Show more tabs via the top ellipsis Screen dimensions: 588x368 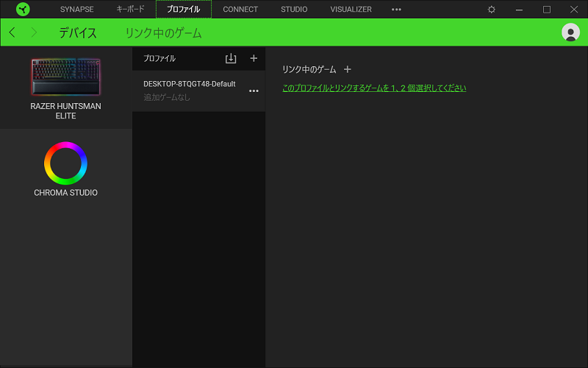pyautogui.click(x=396, y=10)
